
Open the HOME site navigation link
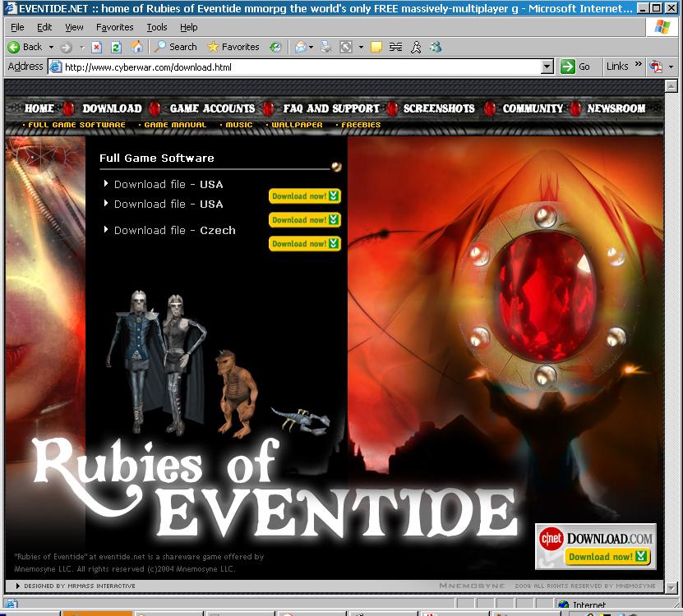[x=39, y=108]
